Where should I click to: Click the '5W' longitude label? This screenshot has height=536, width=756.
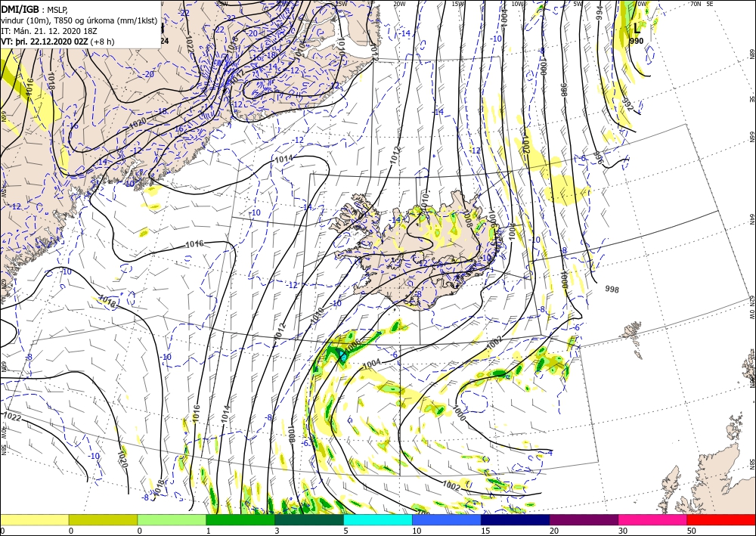click(x=578, y=4)
